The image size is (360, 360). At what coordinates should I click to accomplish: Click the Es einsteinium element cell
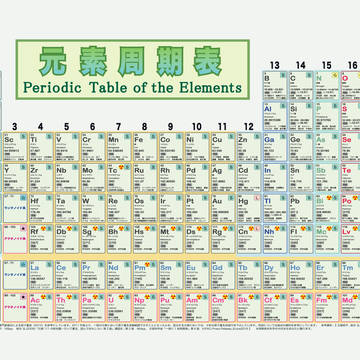click(301, 308)
